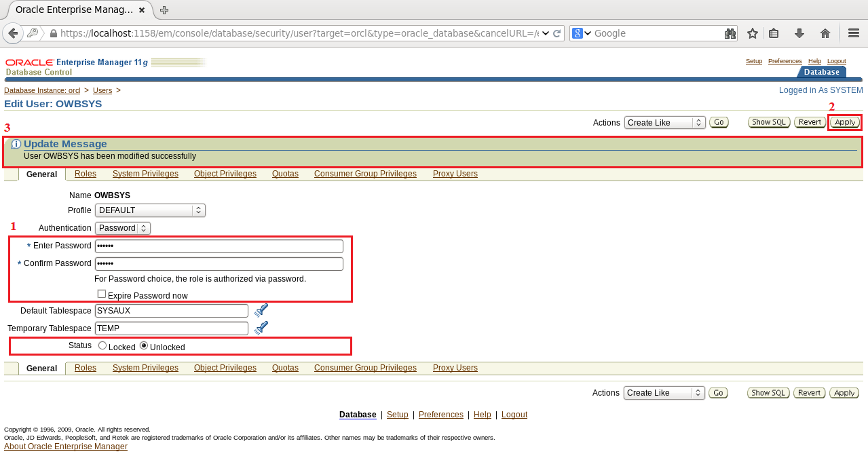Image resolution: width=868 pixels, height=454 pixels.
Task: Click the browser address bar URL
Action: pos(299,33)
